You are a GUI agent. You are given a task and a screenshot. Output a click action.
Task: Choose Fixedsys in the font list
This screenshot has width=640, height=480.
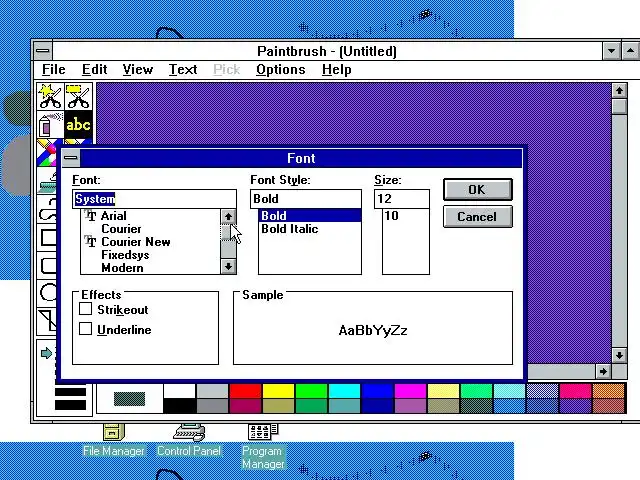pyautogui.click(x=151, y=255)
